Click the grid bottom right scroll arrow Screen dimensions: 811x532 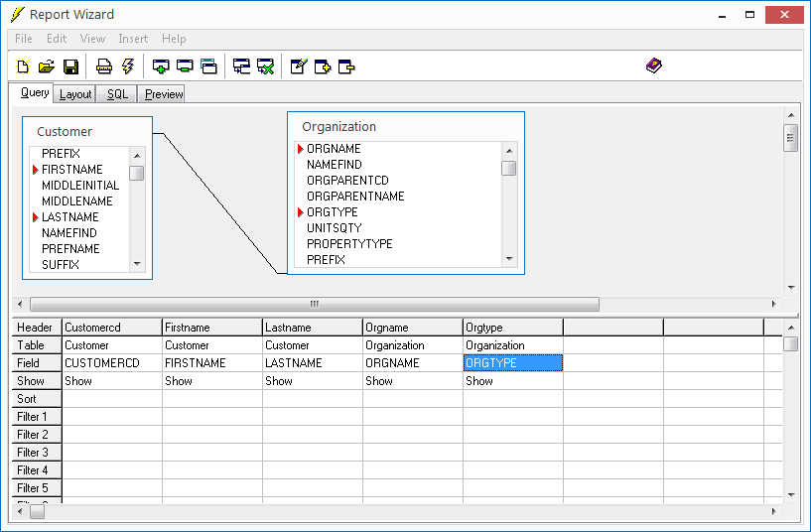[x=773, y=511]
